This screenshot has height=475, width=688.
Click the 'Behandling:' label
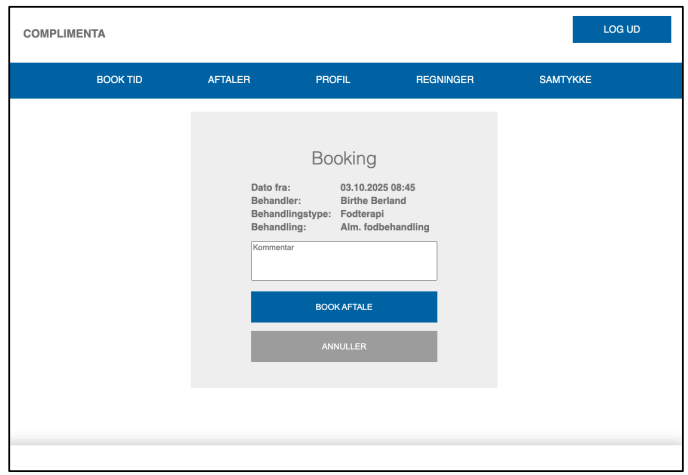point(278,227)
